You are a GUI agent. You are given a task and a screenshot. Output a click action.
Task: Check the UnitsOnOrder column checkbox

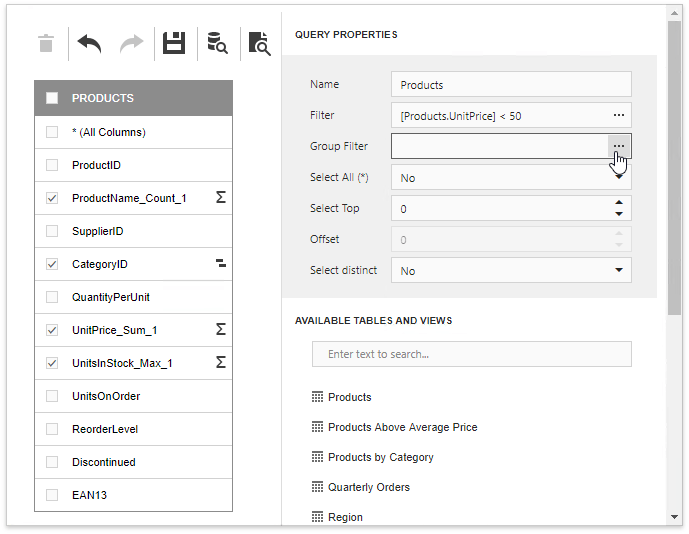coord(52,396)
